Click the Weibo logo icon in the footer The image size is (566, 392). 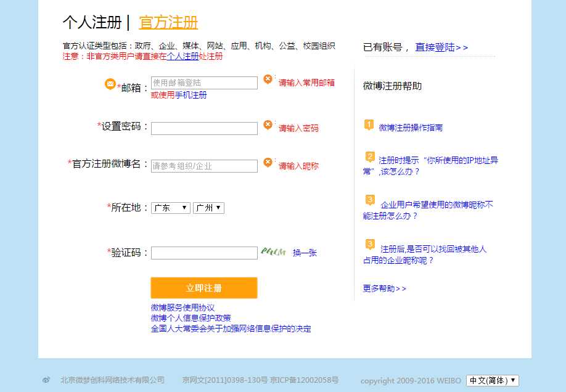pos(46,380)
